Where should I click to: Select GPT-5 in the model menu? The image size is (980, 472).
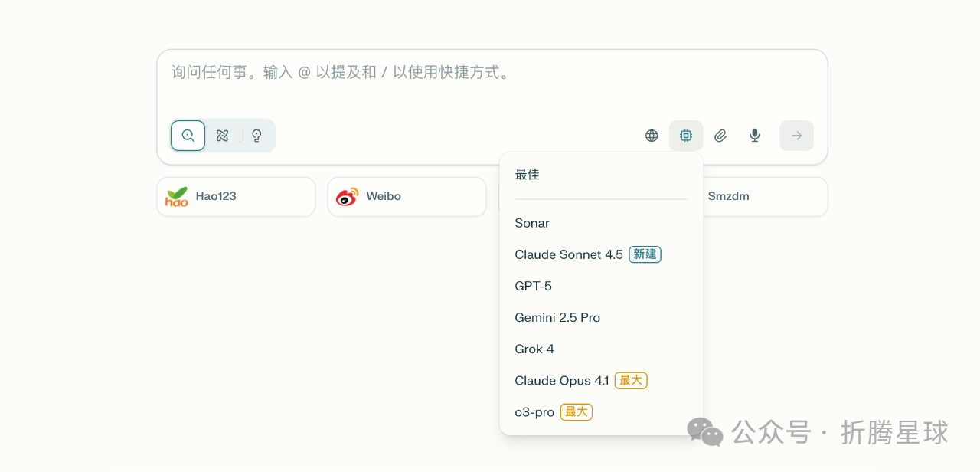pyautogui.click(x=534, y=286)
